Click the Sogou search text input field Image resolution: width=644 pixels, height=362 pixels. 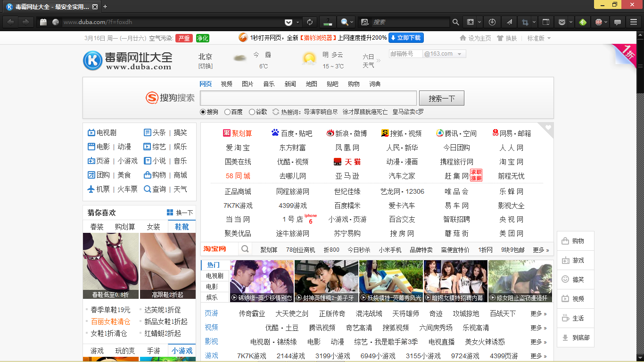pyautogui.click(x=308, y=98)
